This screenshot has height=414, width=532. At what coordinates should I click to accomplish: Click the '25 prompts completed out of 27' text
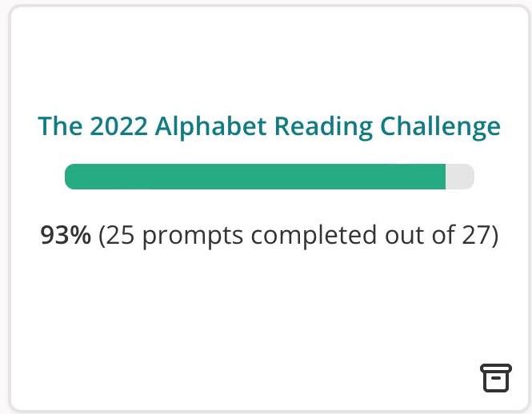(298, 235)
